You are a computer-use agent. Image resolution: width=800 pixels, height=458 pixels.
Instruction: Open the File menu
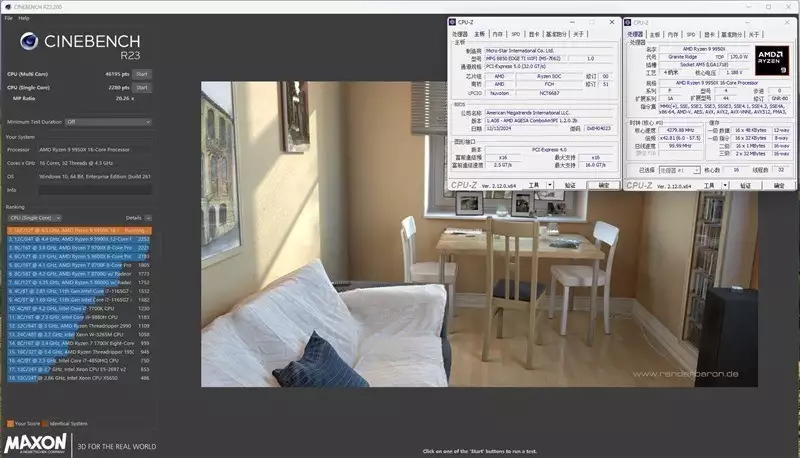click(9, 18)
